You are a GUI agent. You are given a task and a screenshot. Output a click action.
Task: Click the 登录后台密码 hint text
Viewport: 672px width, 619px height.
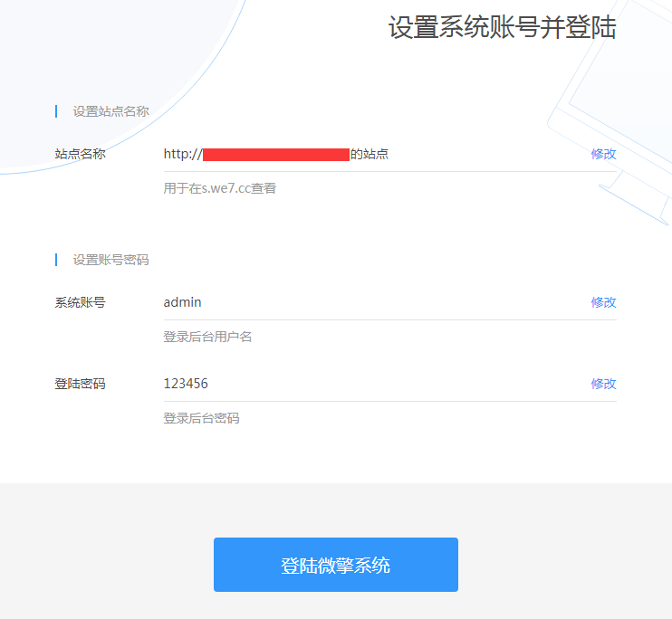(201, 418)
